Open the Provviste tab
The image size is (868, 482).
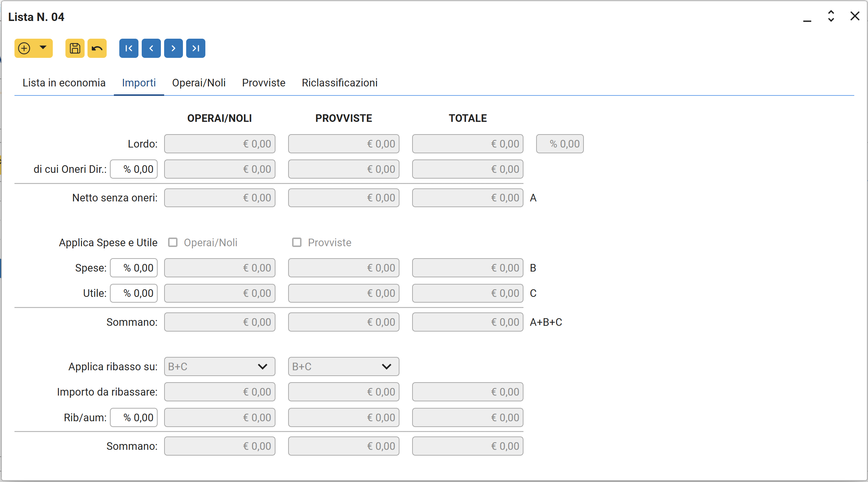(264, 83)
